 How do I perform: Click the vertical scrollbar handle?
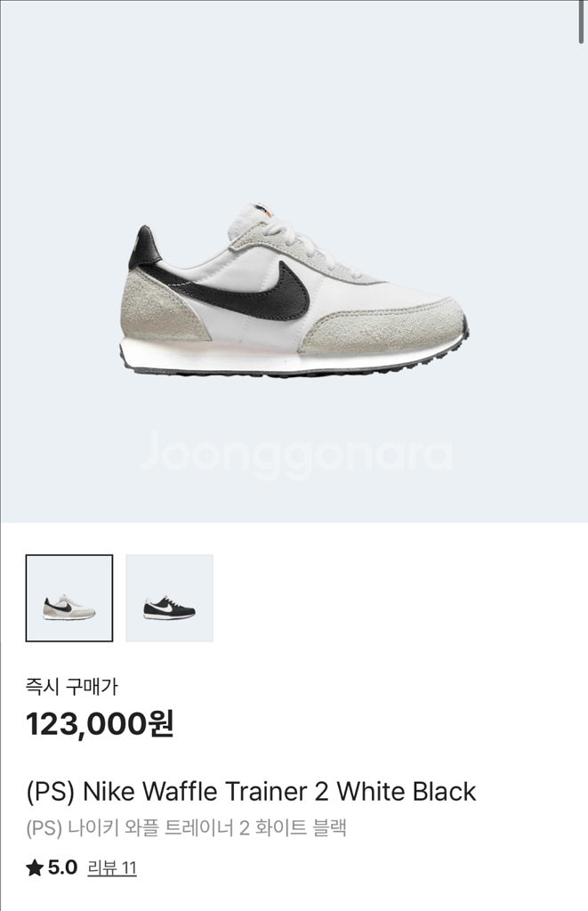point(581,22)
